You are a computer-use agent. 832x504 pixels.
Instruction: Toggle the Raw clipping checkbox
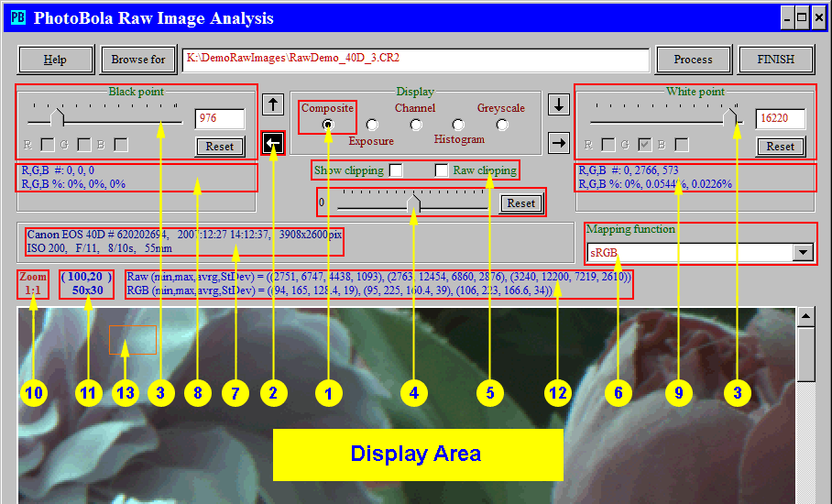pyautogui.click(x=442, y=170)
